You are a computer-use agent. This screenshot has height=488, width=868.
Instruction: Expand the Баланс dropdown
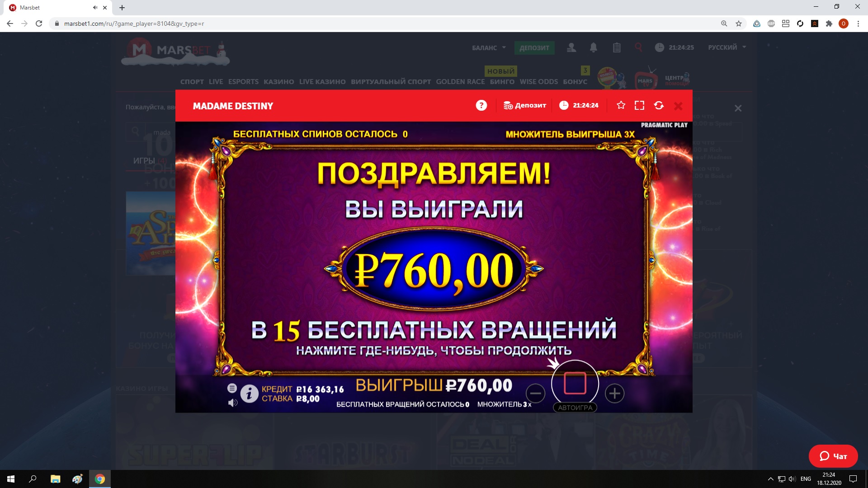pos(489,47)
